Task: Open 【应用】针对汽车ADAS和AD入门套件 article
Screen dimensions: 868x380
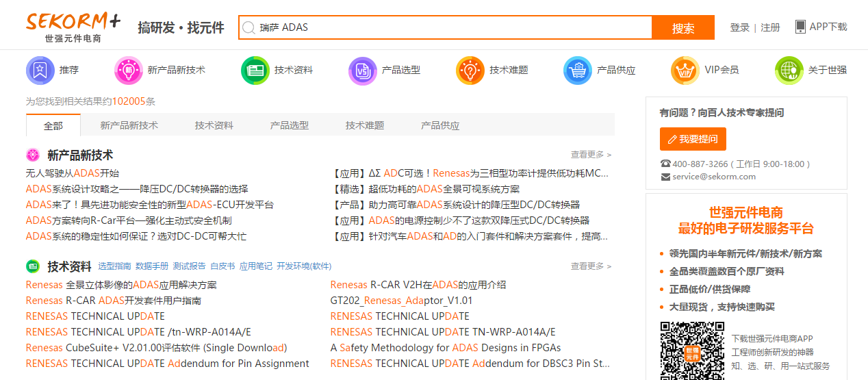Action: 470,236
